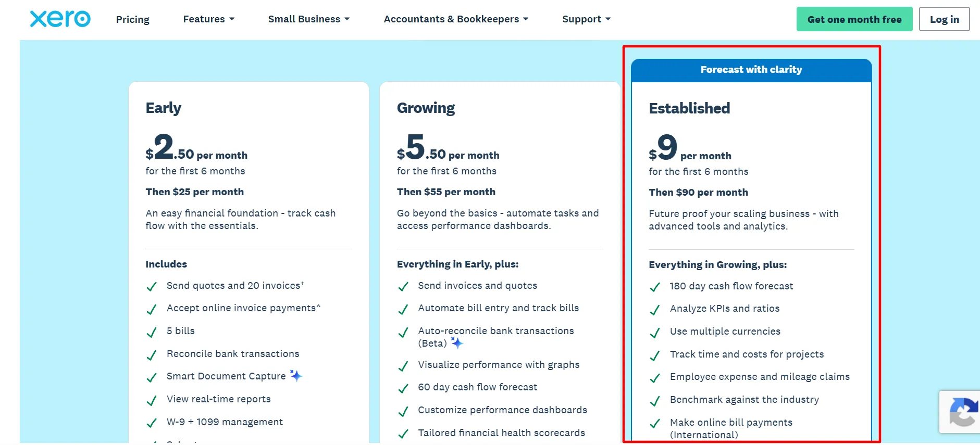The image size is (980, 445).
Task: Expand the Features dropdown menu
Action: point(209,19)
